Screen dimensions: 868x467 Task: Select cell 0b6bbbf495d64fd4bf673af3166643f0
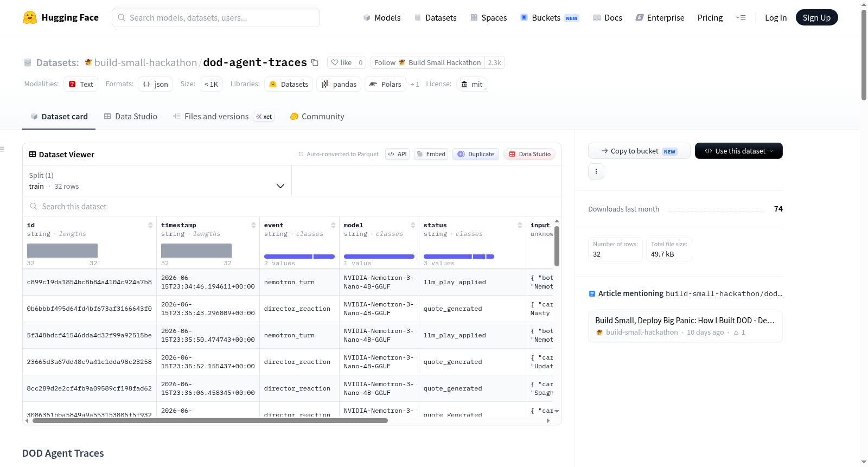click(x=90, y=309)
